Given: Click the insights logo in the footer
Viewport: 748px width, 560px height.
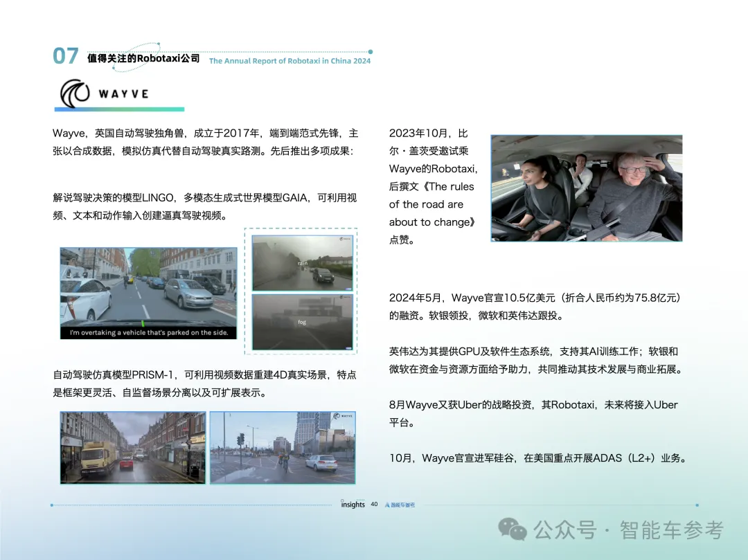Looking at the screenshot, I should [x=353, y=505].
